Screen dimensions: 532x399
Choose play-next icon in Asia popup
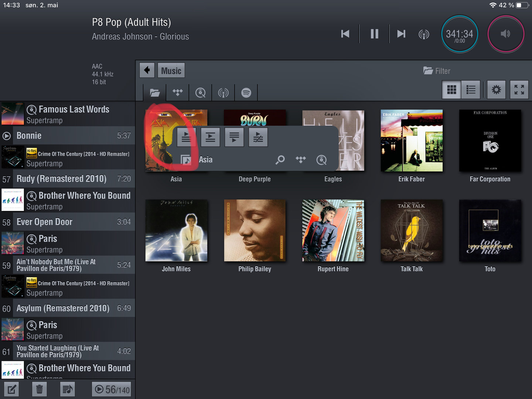tap(210, 137)
